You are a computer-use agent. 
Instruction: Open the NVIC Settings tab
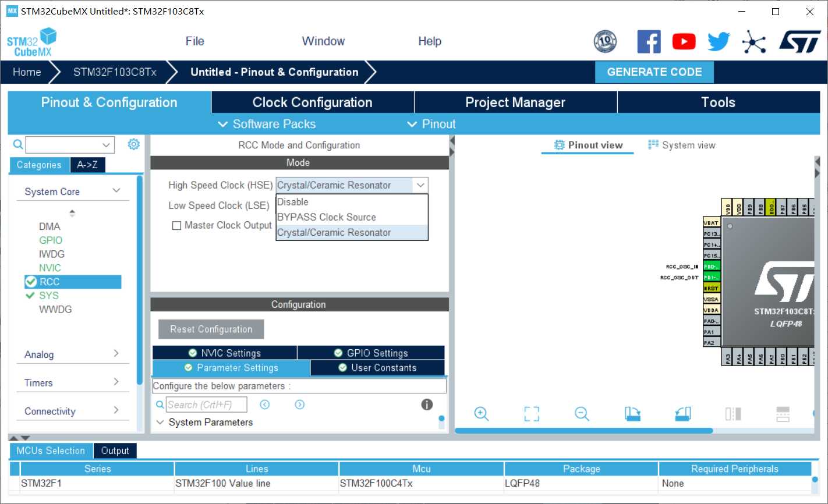225,353
